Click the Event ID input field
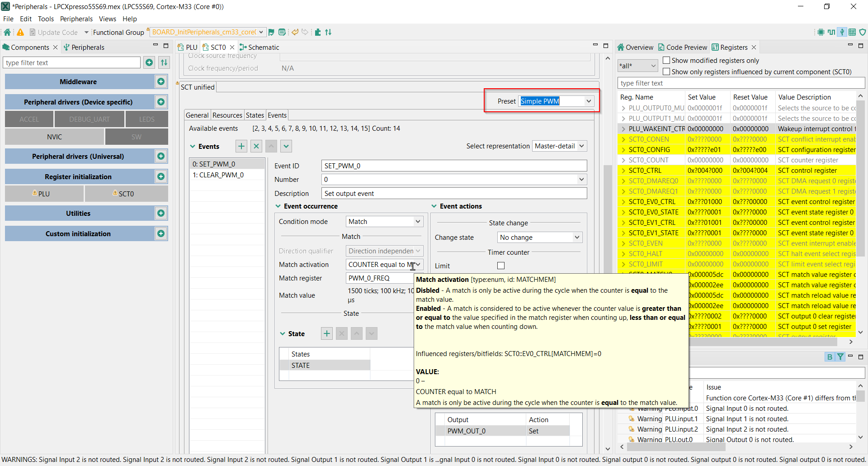Viewport: 868px width, 466px height. 454,166
